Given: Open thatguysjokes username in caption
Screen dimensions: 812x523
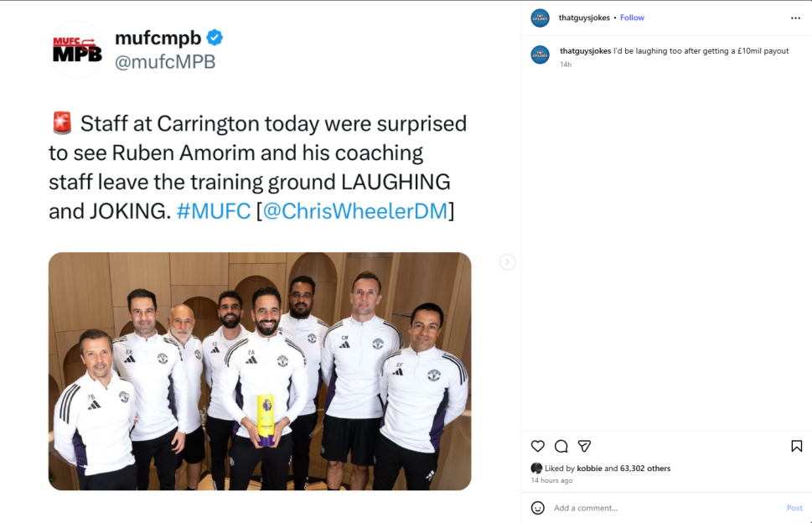Looking at the screenshot, I should (x=585, y=51).
